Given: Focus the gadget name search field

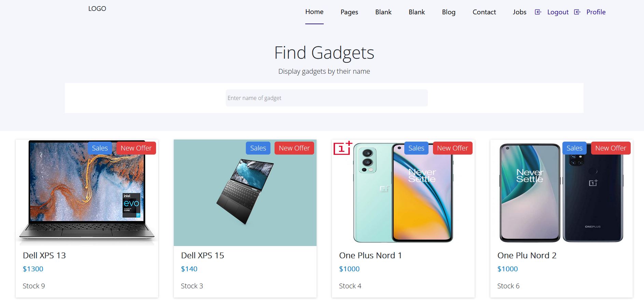Looking at the screenshot, I should 326,98.
